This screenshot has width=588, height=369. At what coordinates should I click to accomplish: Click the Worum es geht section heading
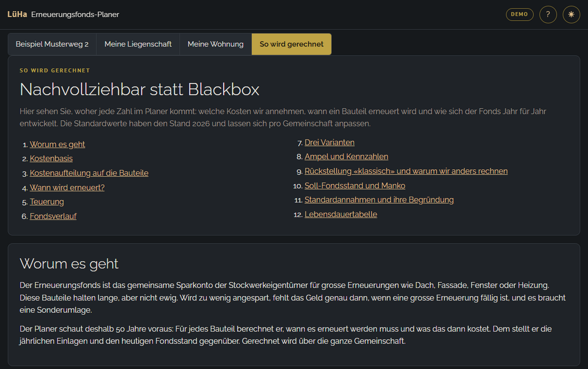tap(69, 263)
